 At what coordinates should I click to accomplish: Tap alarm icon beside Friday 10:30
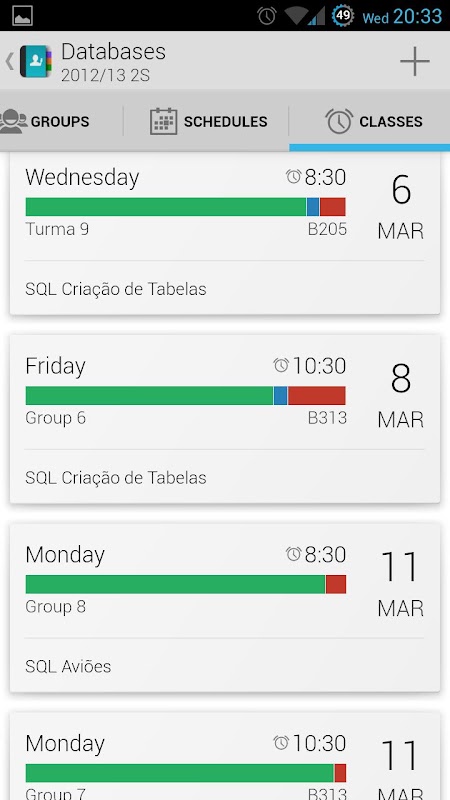[x=281, y=365]
